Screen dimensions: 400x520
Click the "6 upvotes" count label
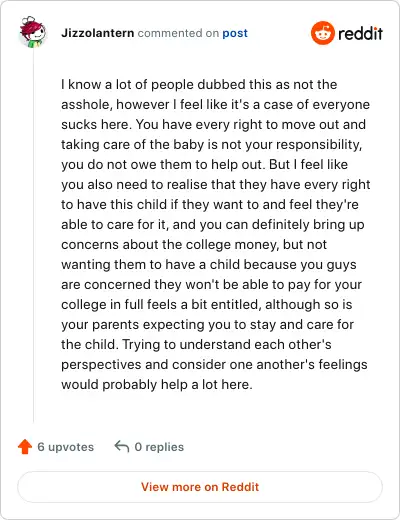[x=66, y=447]
